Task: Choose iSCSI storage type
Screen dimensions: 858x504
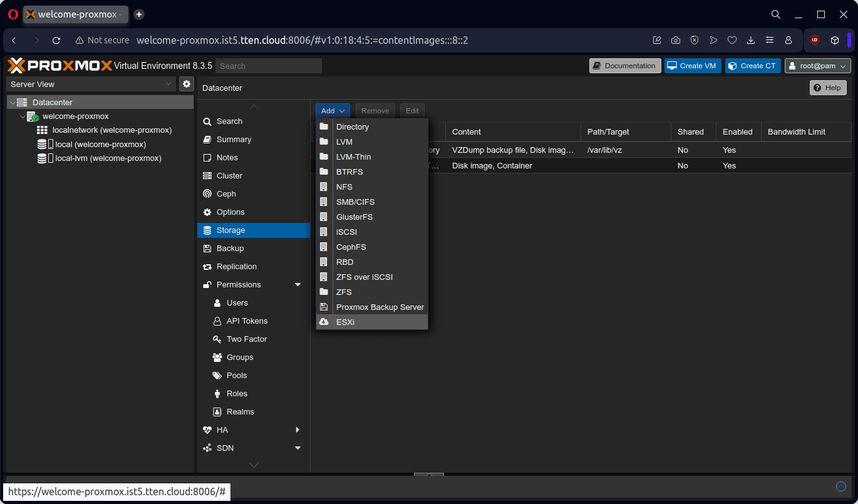Action: pyautogui.click(x=372, y=232)
